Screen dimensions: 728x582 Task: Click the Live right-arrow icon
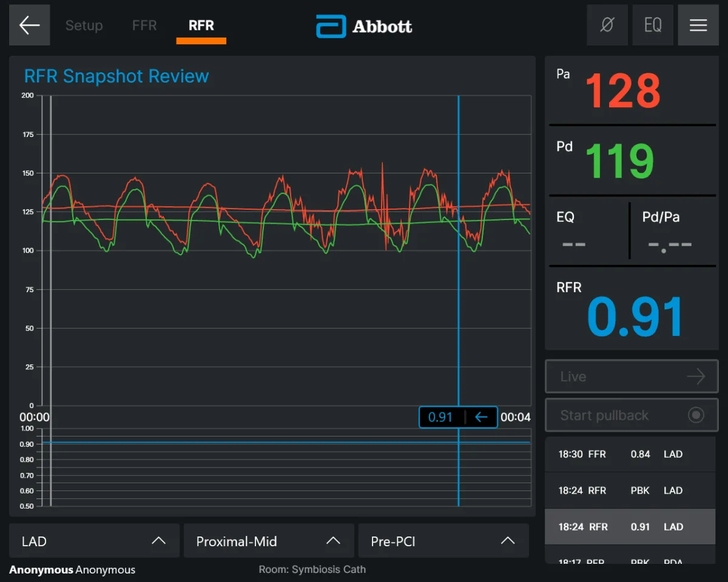696,376
